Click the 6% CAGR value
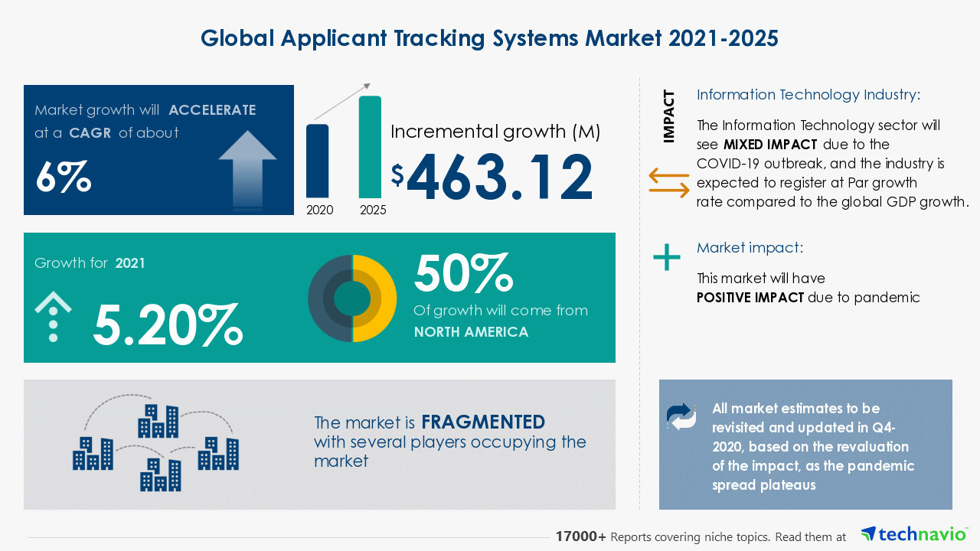 coord(64,176)
